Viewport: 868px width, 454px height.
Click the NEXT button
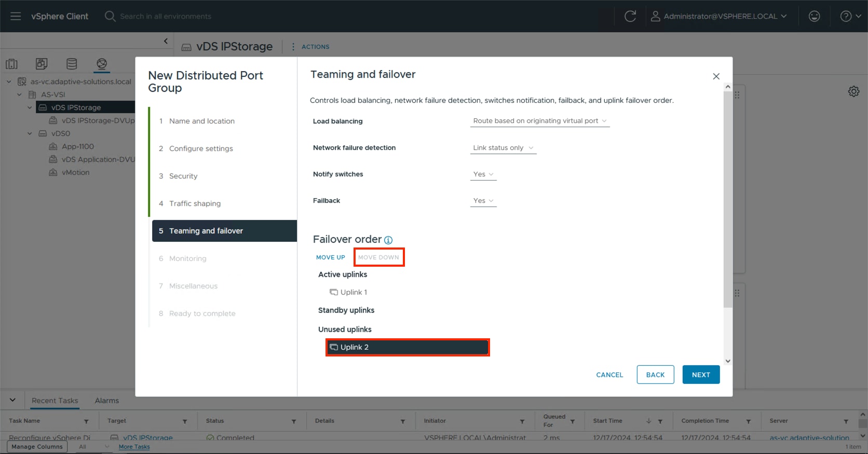point(701,375)
